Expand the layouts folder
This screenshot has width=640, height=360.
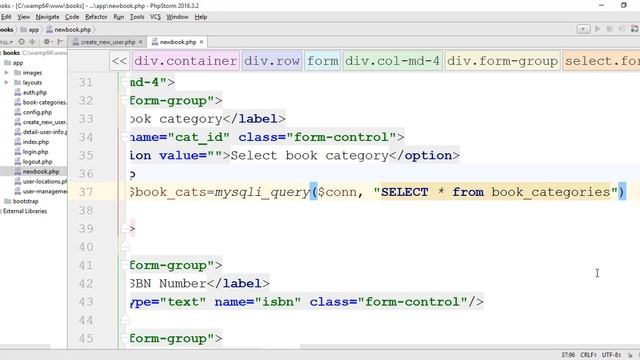coord(7,82)
